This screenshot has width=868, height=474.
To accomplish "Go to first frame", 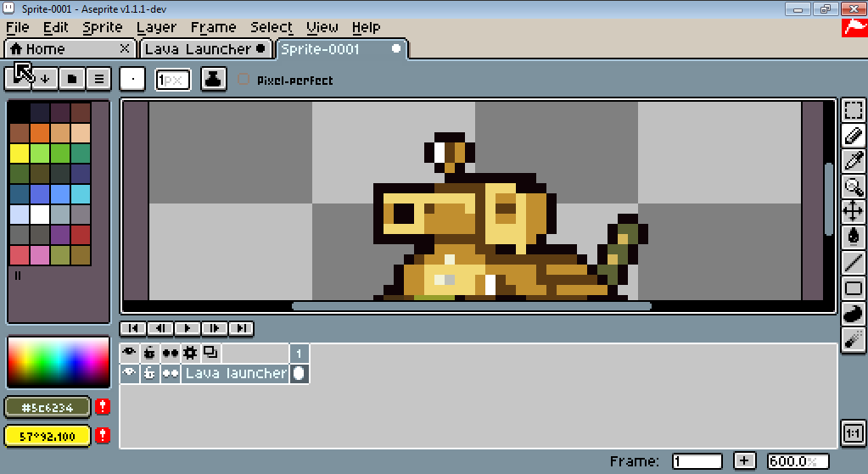I will (x=133, y=328).
